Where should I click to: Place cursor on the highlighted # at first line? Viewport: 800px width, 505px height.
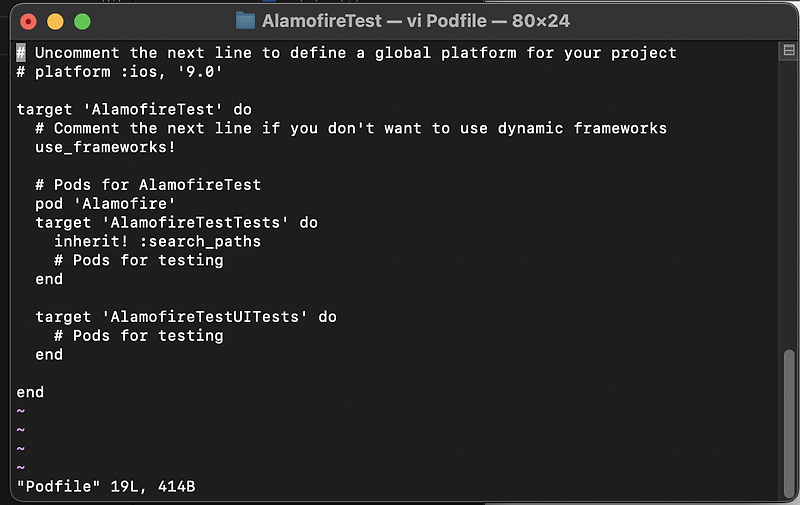pos(21,53)
